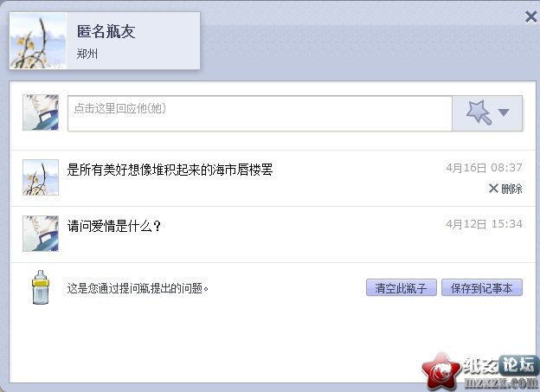
Task: Click the 保存到记事本 button
Action: point(482,287)
